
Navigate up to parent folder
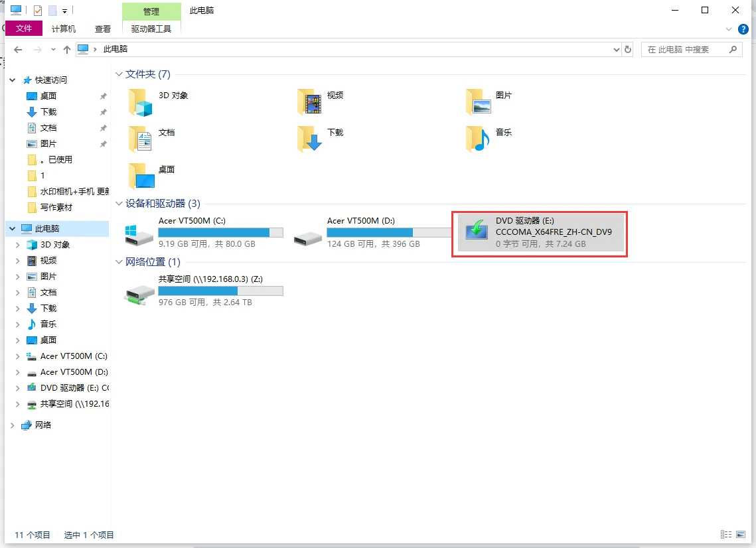click(66, 49)
